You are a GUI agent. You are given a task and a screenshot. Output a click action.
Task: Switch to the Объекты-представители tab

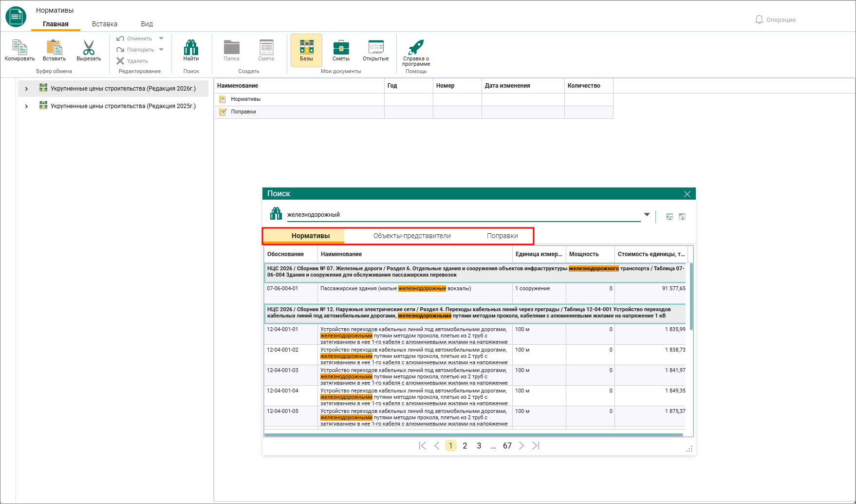(412, 236)
